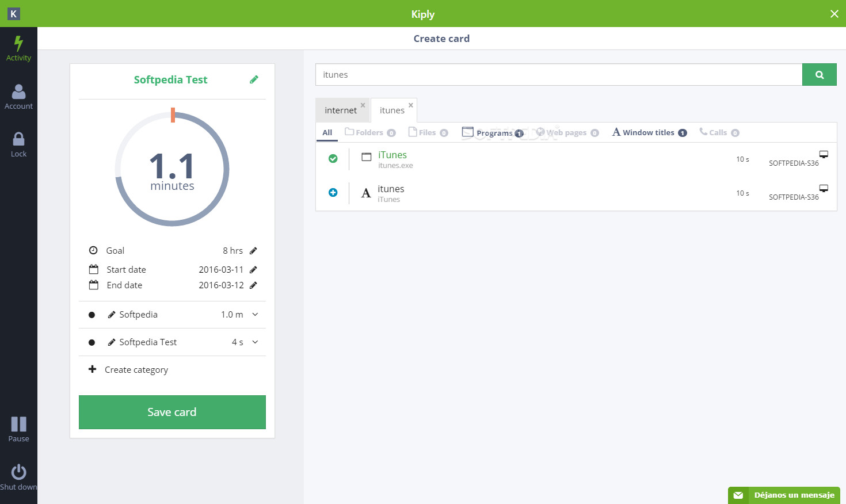Select the Programs filter tab

tap(492, 133)
